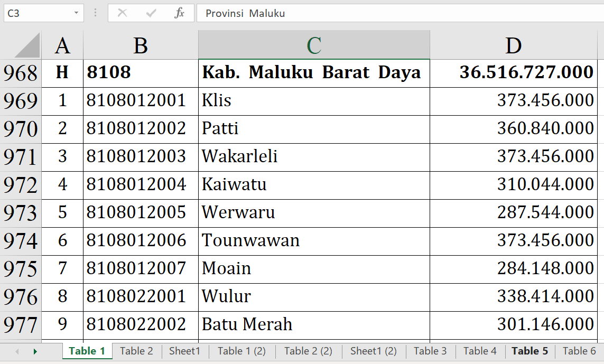Click the cell with code 8108012003
Viewport: 604px width, 364px height.
tap(141, 157)
